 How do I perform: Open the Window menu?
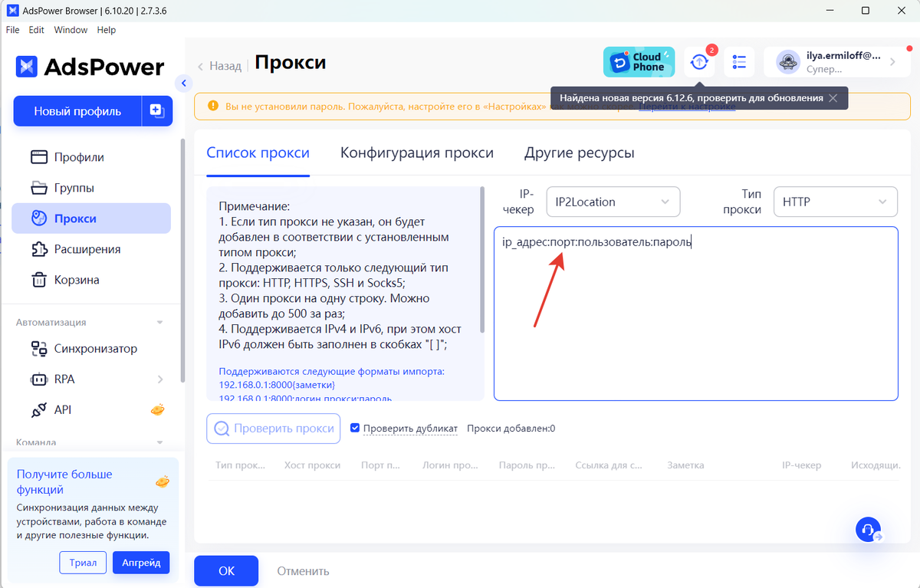[71, 30]
